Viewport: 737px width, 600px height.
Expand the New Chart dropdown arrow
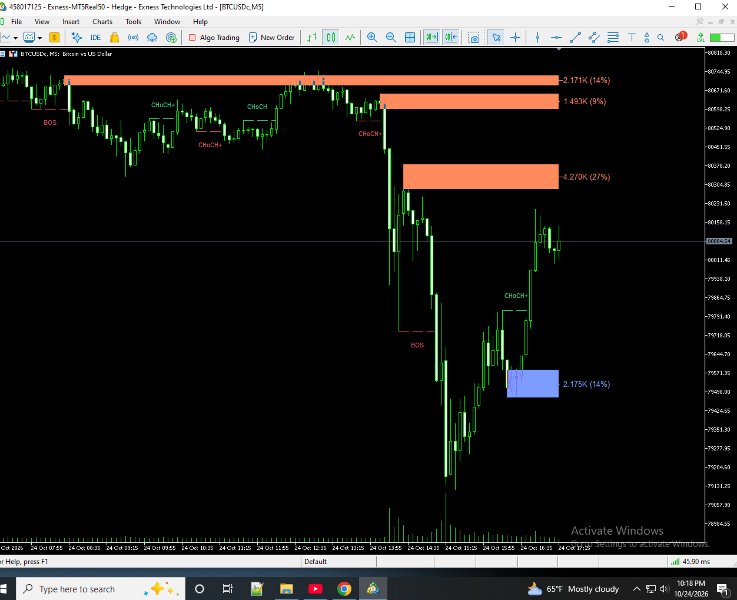(x=16, y=38)
